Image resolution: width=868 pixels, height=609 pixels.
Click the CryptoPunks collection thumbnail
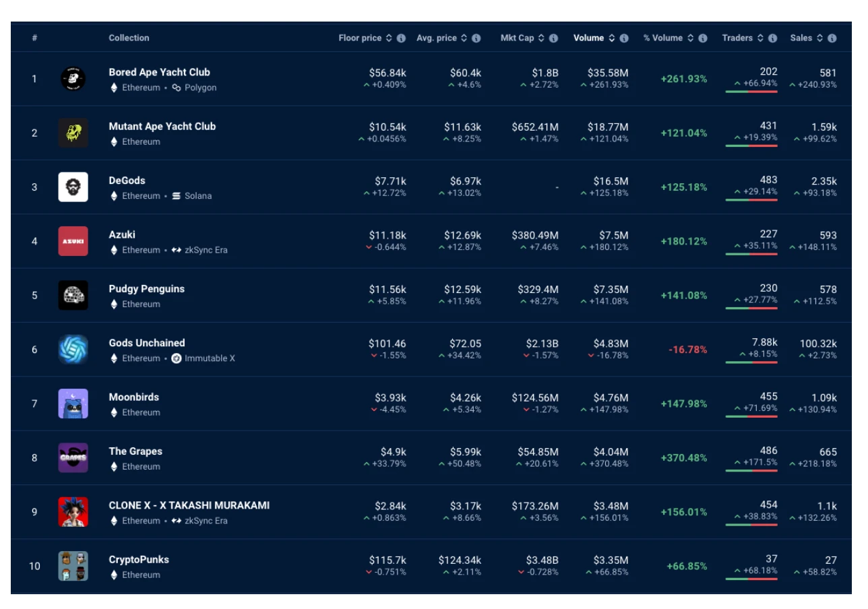(73, 567)
